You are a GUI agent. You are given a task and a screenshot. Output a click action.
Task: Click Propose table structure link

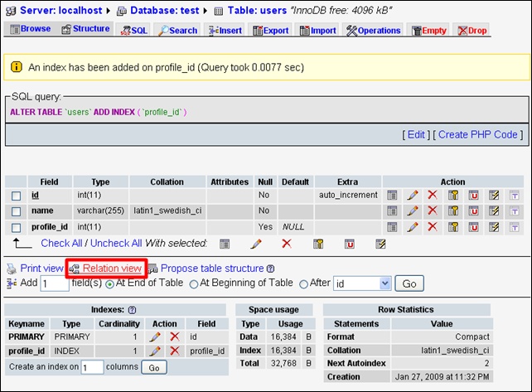tap(212, 269)
